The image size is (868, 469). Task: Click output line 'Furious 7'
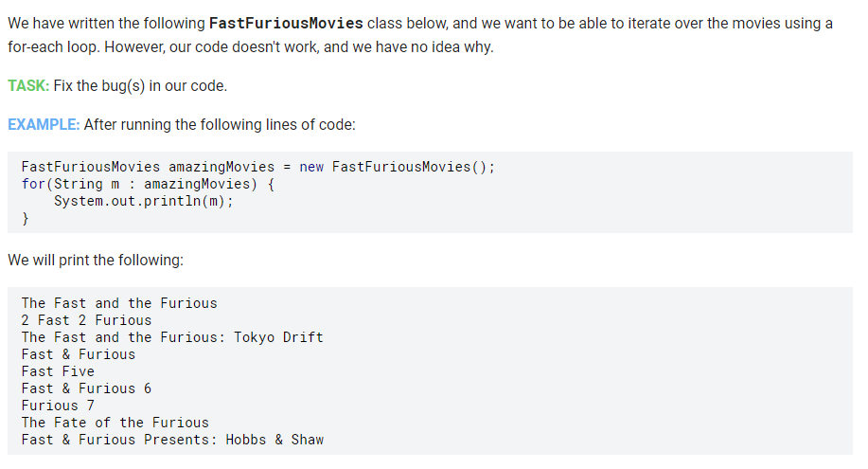[x=58, y=406]
